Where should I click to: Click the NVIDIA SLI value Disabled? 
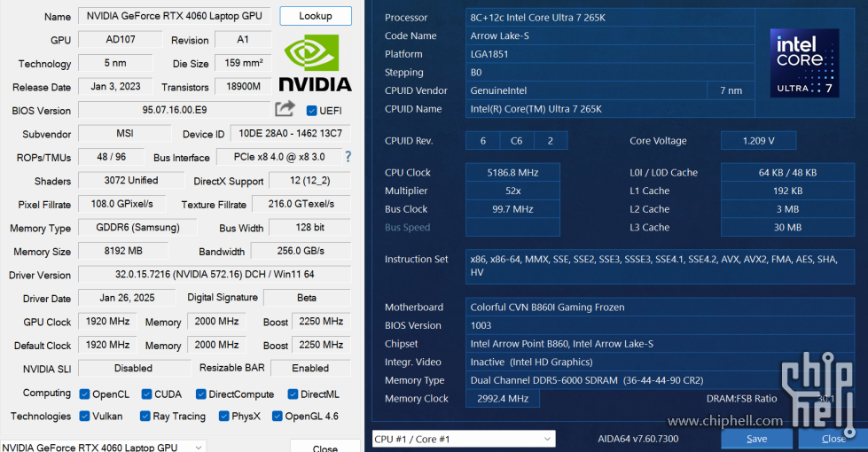[133, 368]
